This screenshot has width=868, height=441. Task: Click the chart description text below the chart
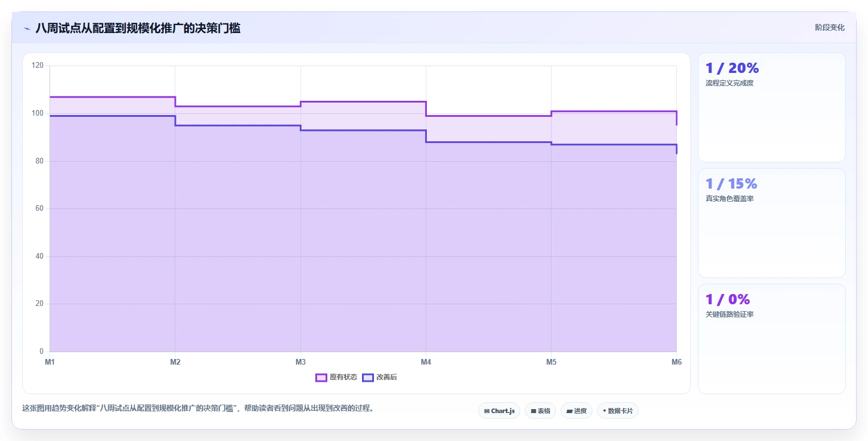(x=198, y=408)
